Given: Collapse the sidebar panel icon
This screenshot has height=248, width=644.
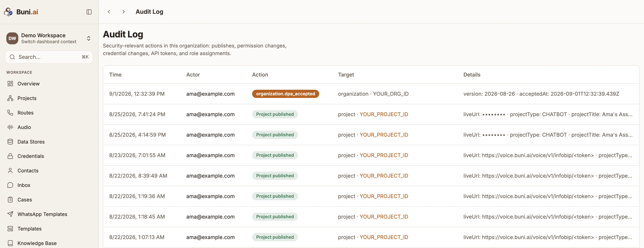Looking at the screenshot, I should pyautogui.click(x=89, y=12).
